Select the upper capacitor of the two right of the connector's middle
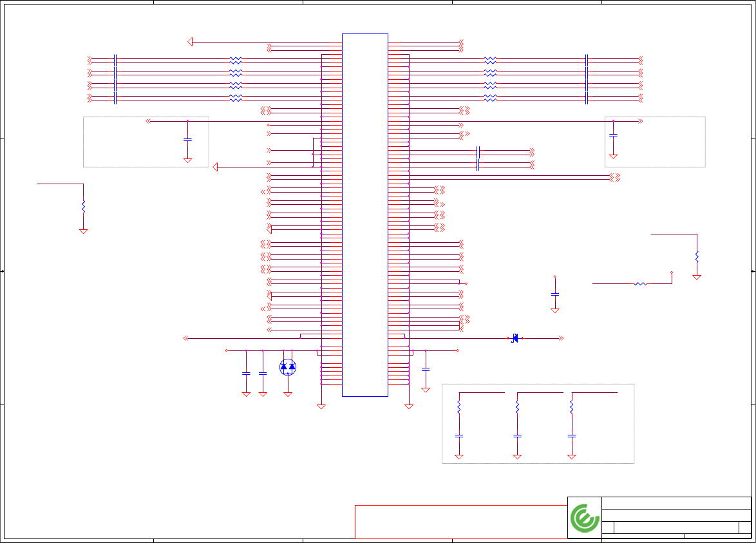Screen dimensions: 756x543 478,153
